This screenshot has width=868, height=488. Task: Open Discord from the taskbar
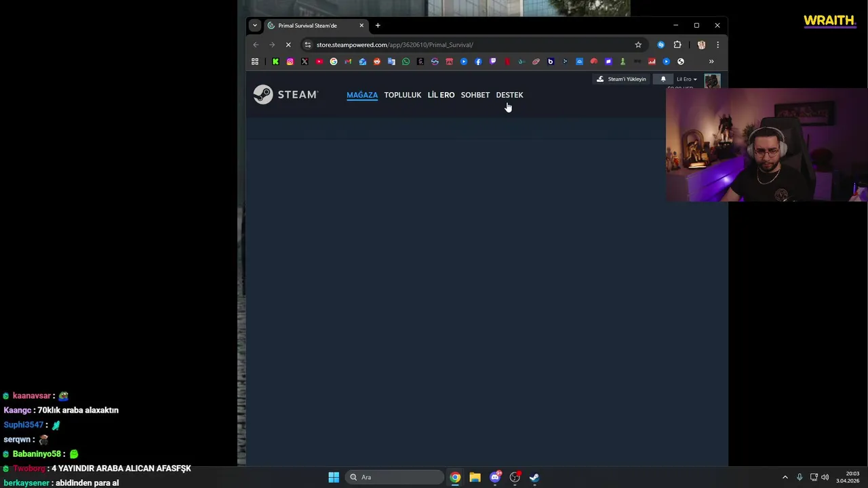coord(495,477)
